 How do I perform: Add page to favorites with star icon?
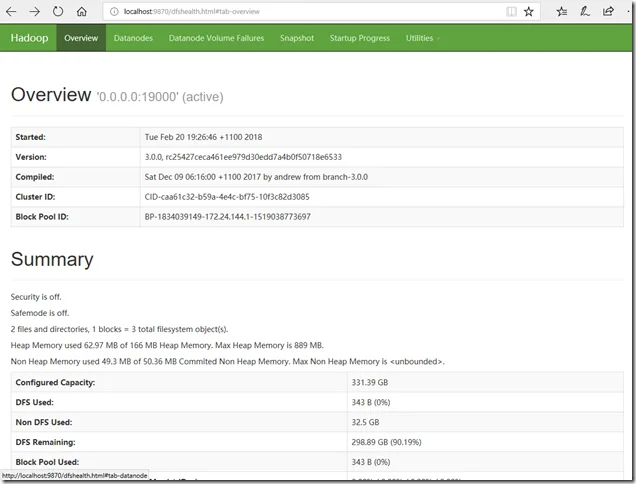coord(529,11)
